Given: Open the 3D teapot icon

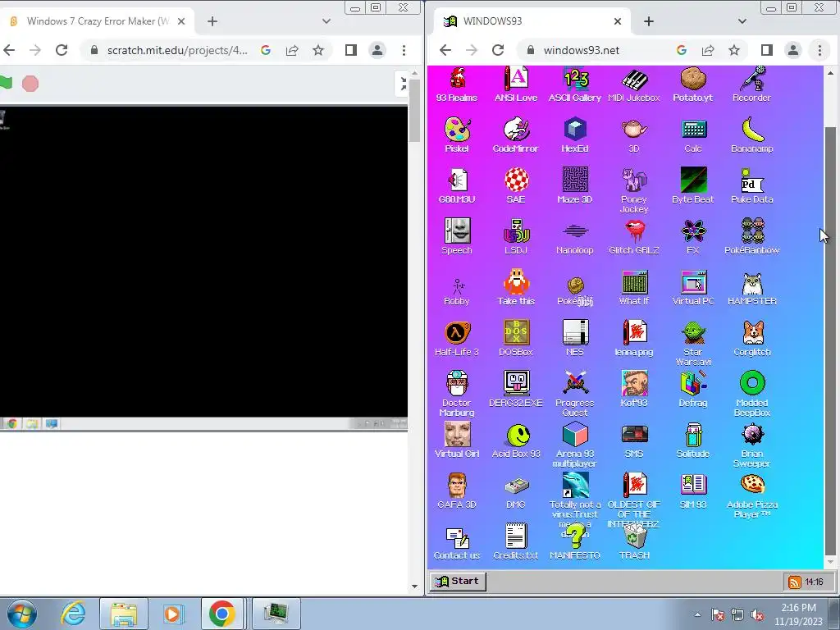Looking at the screenshot, I should pyautogui.click(x=634, y=135).
